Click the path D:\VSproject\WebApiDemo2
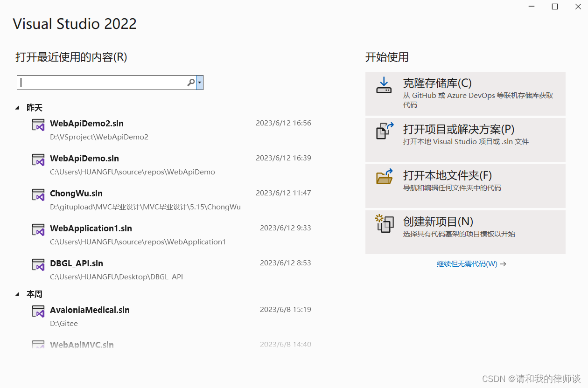Image resolution: width=588 pixels, height=388 pixels. point(99,137)
